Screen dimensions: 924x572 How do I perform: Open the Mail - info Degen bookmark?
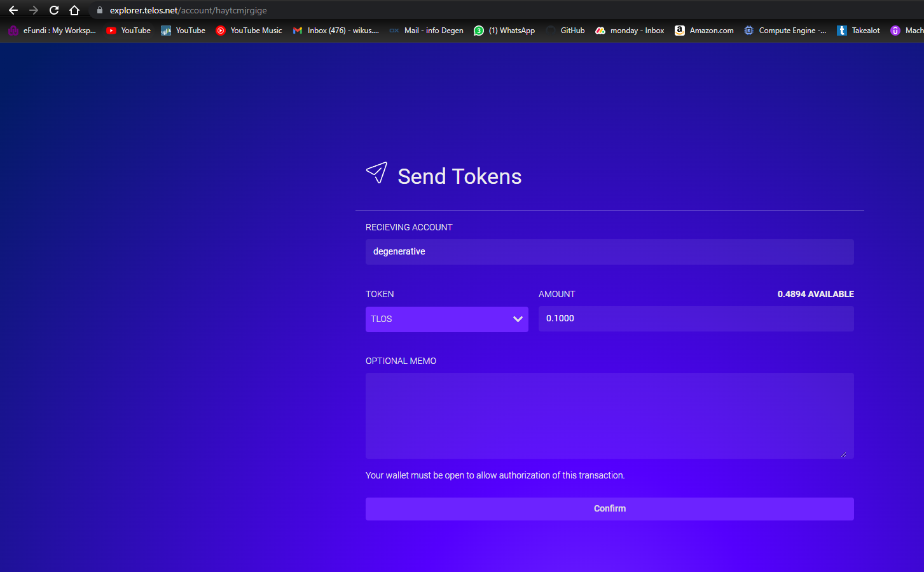426,30
